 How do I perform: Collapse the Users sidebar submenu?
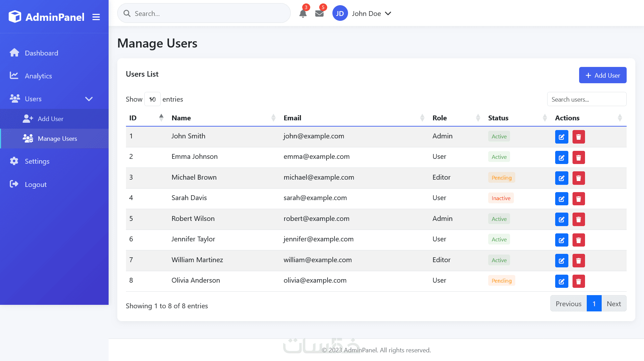89,99
